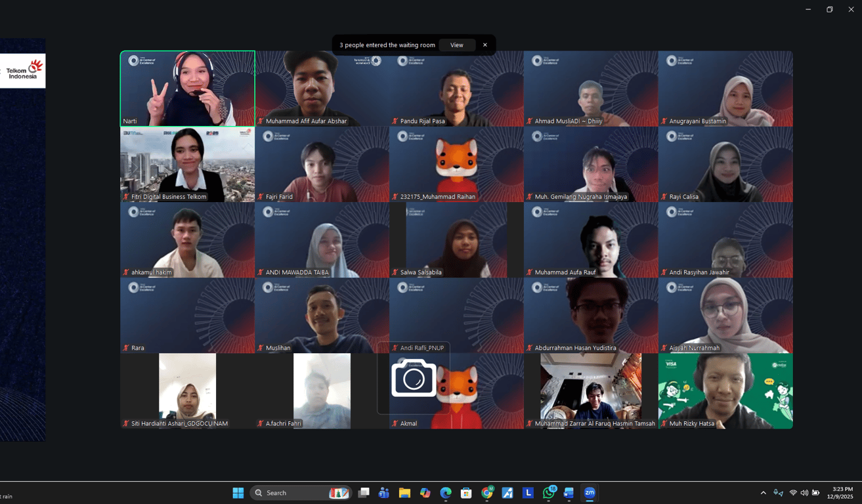The height and width of the screenshot is (504, 862).
Task: Select Ahmad MusliADI ~ Dhiiiy's video tile
Action: click(591, 89)
